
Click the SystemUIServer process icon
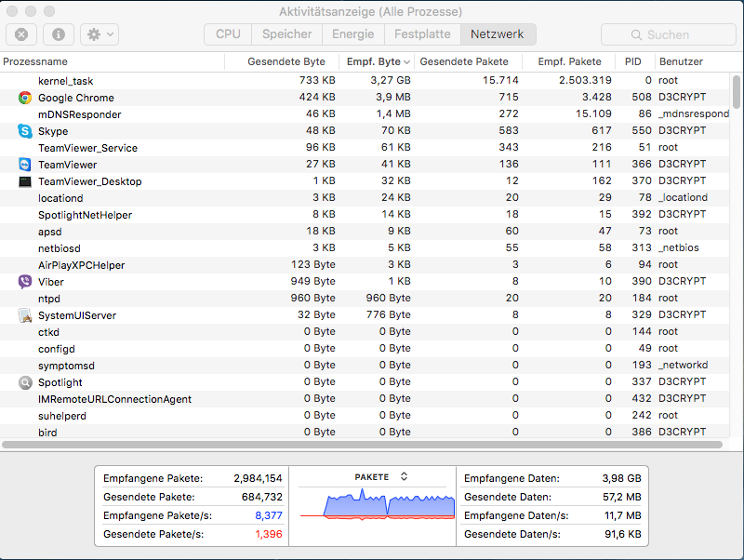(x=25, y=315)
